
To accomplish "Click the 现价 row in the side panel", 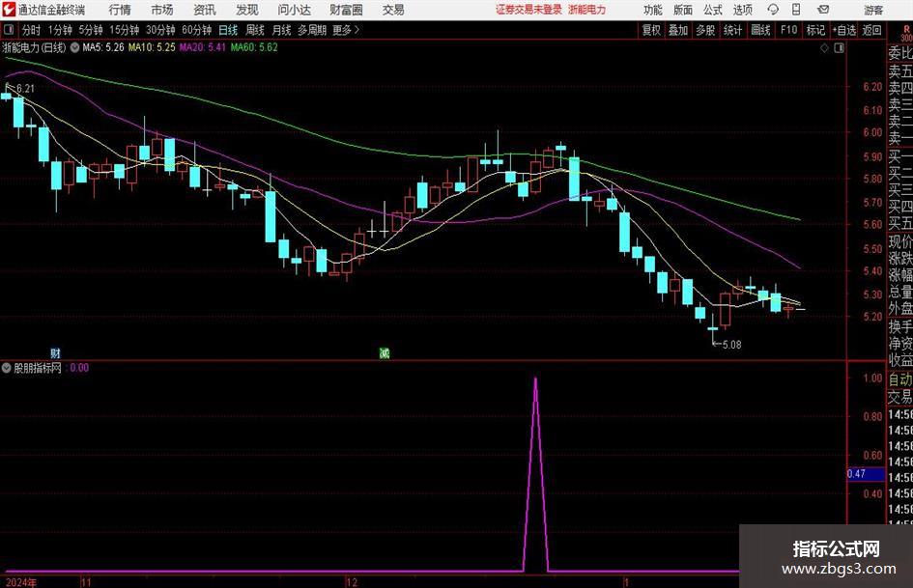I will [x=900, y=241].
